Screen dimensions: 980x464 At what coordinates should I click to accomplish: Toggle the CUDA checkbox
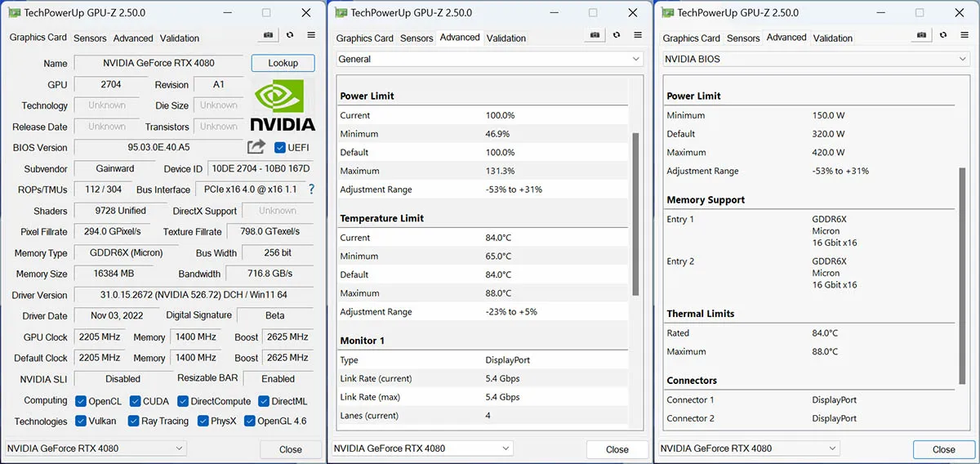pos(134,401)
